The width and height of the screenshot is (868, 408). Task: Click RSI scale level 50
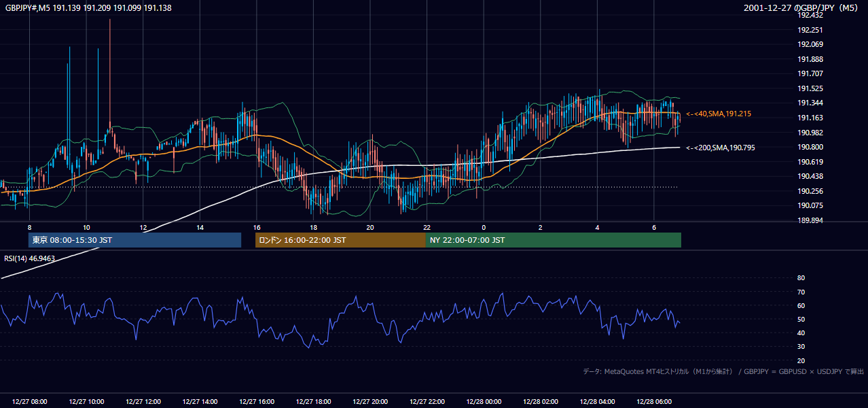[801, 319]
